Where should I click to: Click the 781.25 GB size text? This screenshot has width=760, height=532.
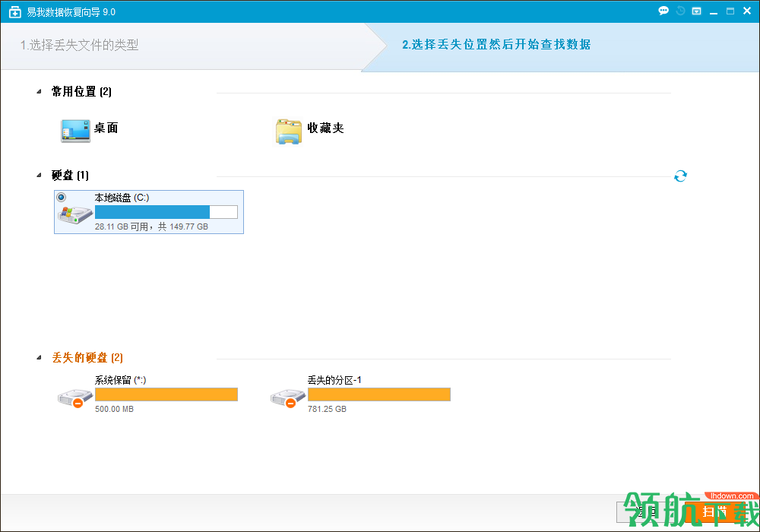[327, 409]
